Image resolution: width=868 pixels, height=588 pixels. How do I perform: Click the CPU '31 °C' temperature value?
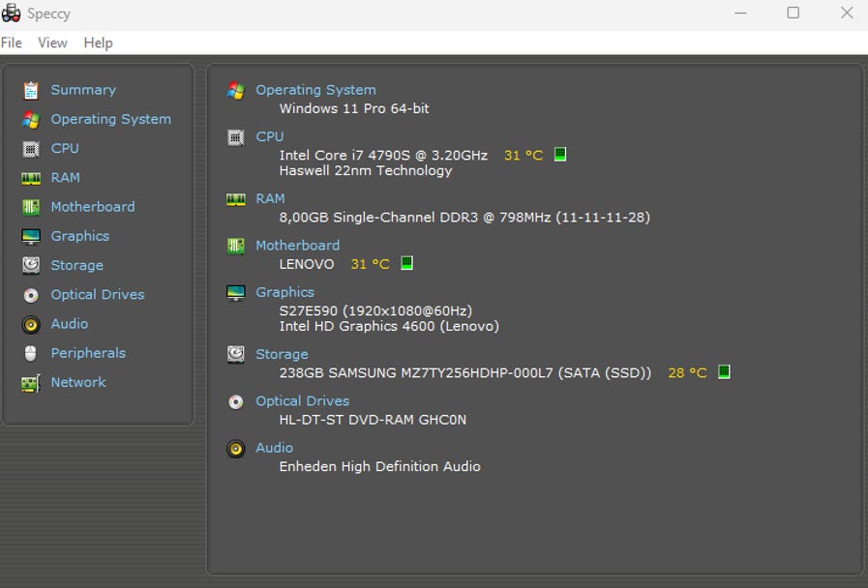(524, 156)
